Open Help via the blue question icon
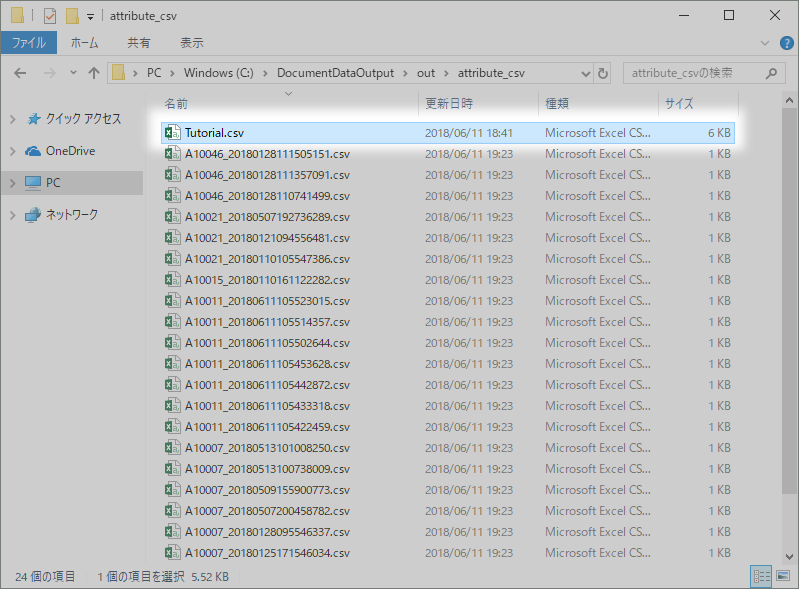The width and height of the screenshot is (799, 589). pos(785,43)
